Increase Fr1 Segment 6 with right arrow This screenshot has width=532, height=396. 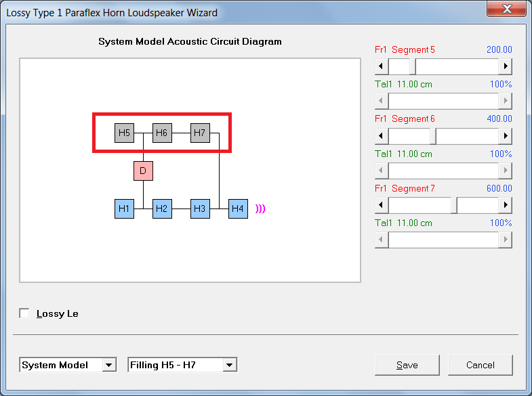[x=505, y=136]
